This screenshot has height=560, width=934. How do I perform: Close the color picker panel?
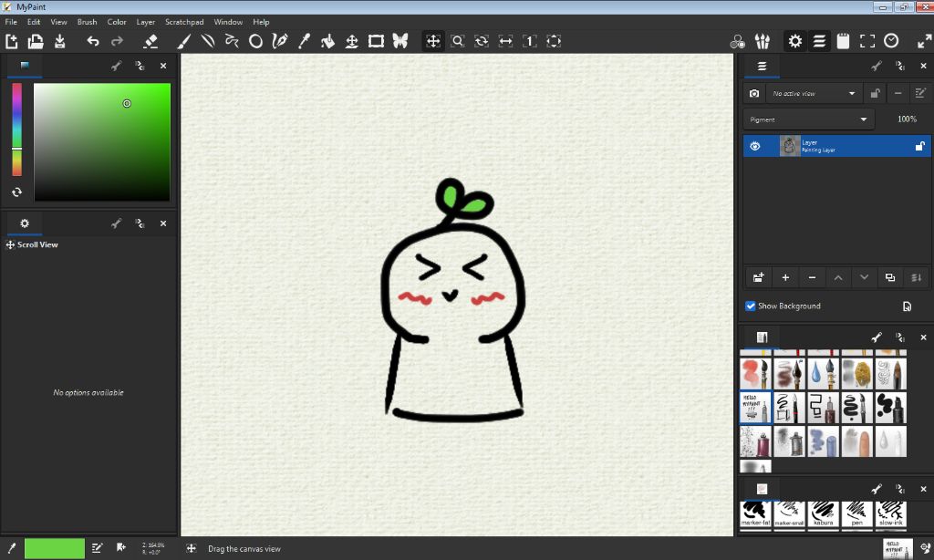163,67
